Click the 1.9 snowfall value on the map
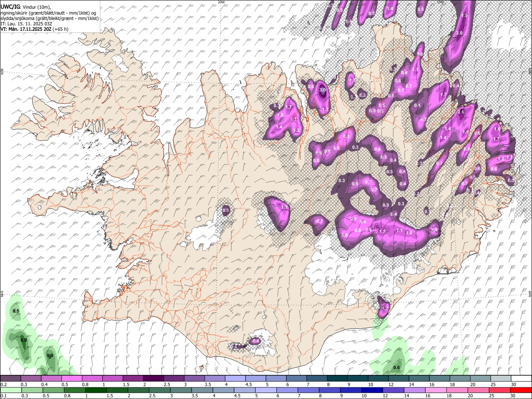Screen dimensions: 532x399 point(464,15)
